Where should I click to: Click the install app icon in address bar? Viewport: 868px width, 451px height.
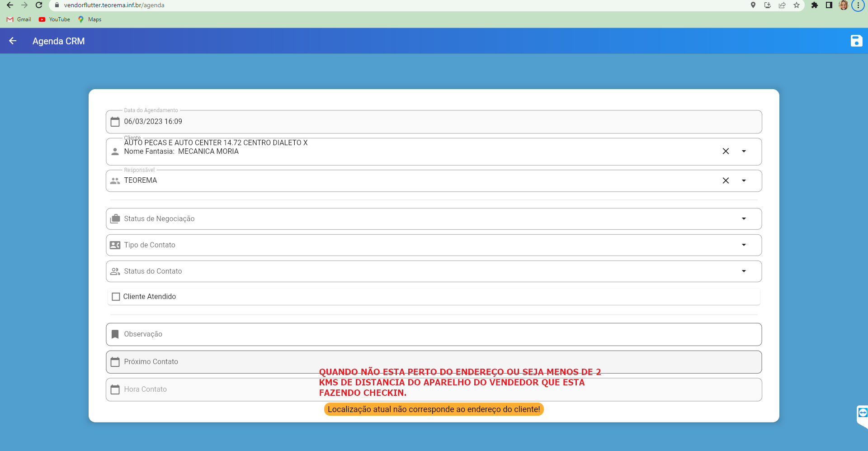coord(768,5)
